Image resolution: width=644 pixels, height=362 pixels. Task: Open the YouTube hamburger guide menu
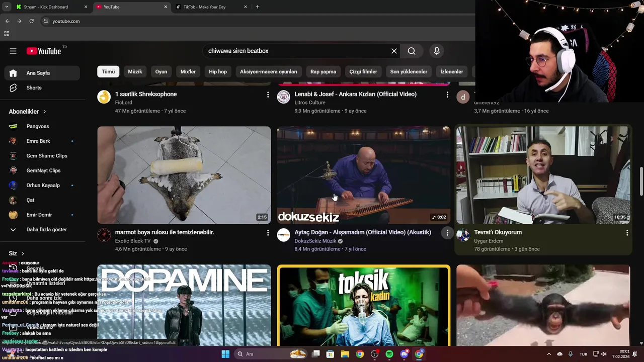(x=13, y=51)
